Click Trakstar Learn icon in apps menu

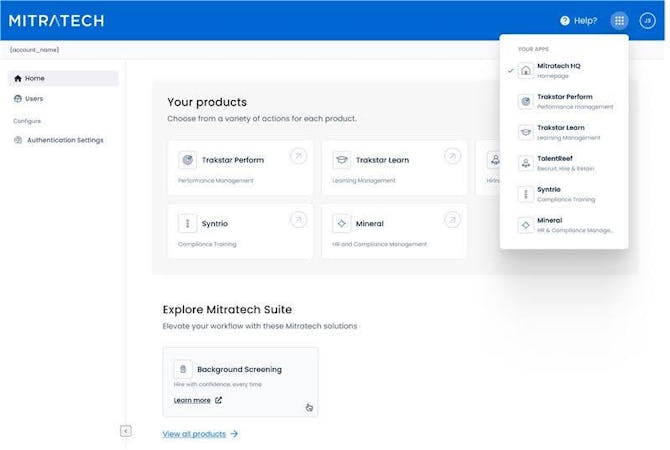pyautogui.click(x=526, y=132)
